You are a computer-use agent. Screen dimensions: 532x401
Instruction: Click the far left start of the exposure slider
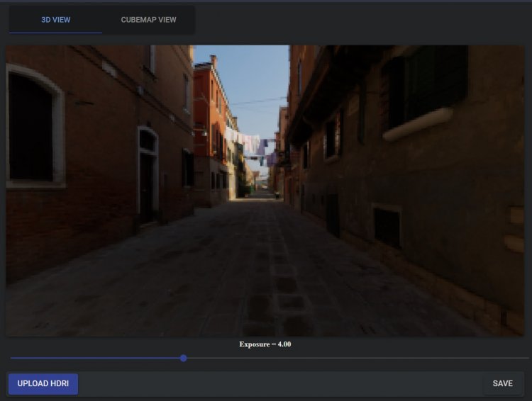[x=11, y=358]
